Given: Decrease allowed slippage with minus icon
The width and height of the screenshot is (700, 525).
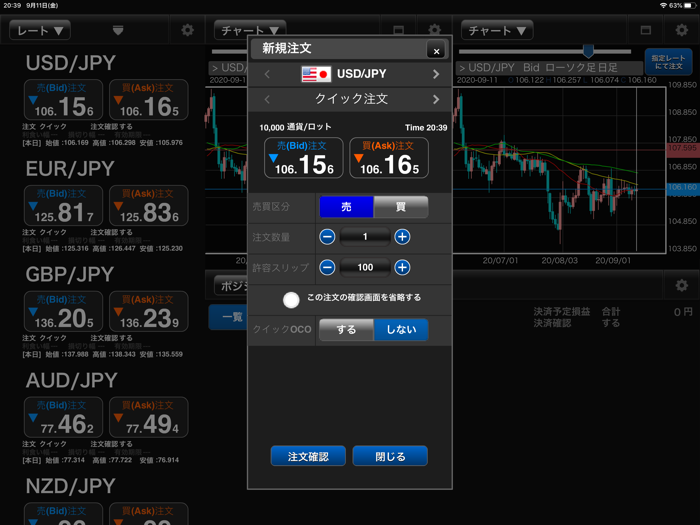Looking at the screenshot, I should tap(327, 267).
